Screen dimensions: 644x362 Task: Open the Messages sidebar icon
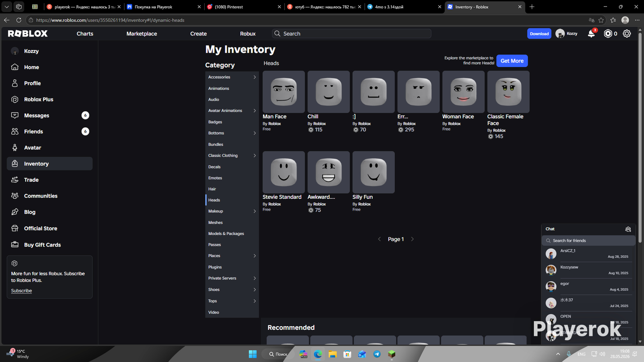pyautogui.click(x=15, y=115)
